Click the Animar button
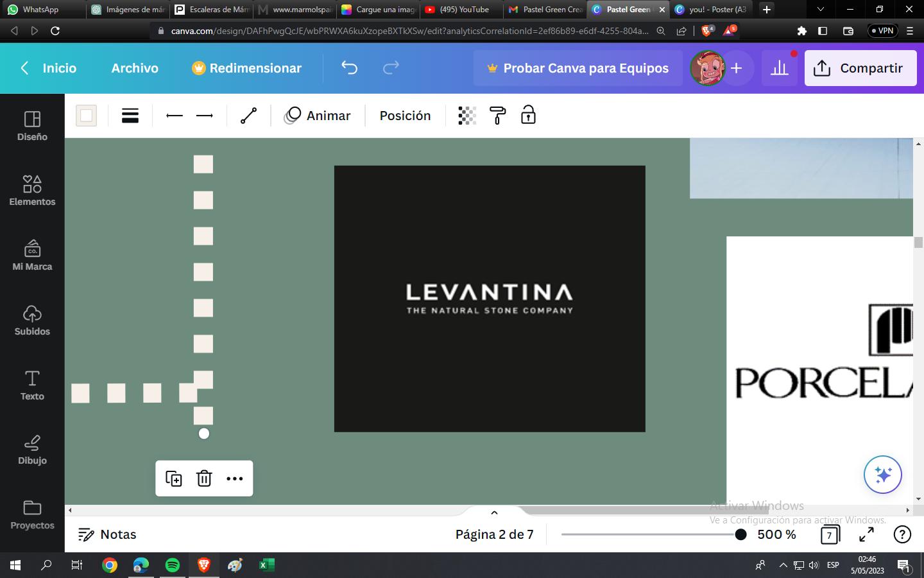 (318, 116)
